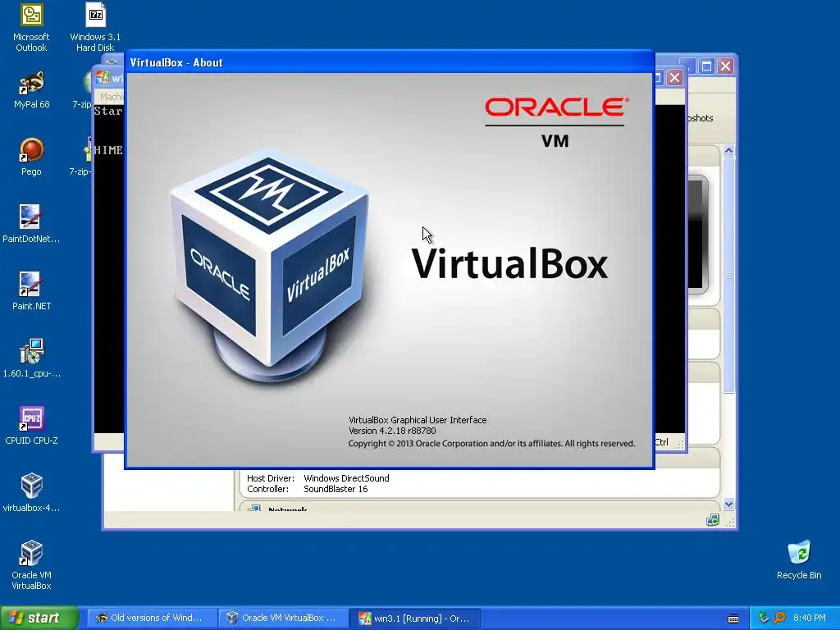The height and width of the screenshot is (630, 840).
Task: Switch to Old versions of Wind... taskbar item
Action: [x=152, y=618]
